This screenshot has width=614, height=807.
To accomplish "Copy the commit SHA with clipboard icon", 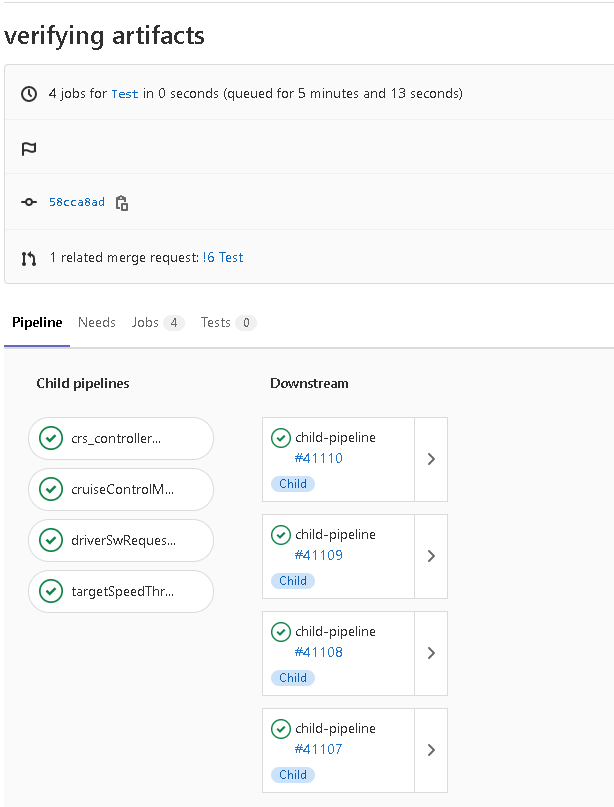I will (x=122, y=203).
